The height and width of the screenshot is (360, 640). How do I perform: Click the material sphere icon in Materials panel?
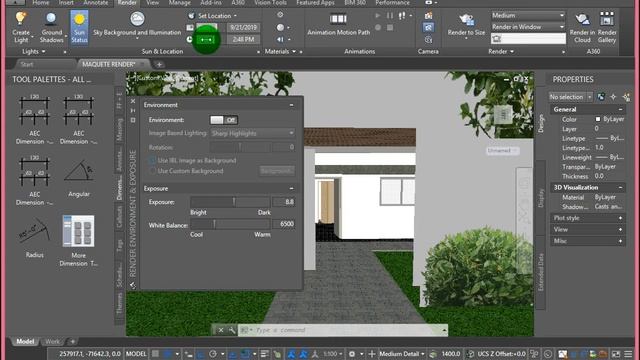pyautogui.click(x=280, y=27)
